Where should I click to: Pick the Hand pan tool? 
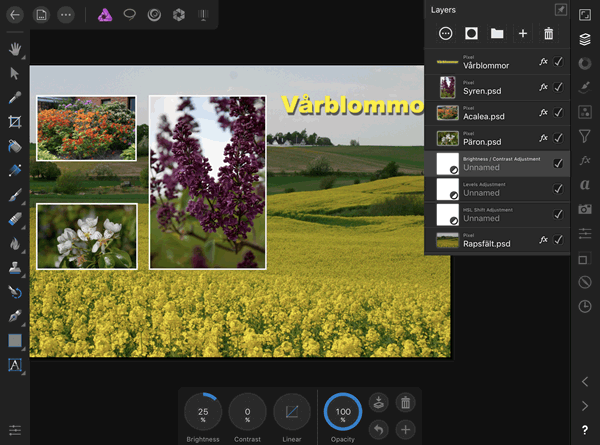tap(15, 48)
